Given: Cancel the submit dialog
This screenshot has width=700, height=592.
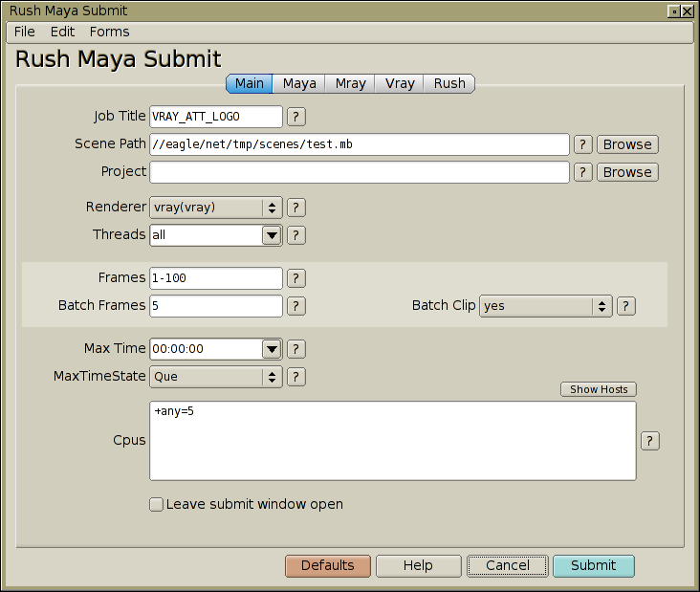Looking at the screenshot, I should [508, 566].
